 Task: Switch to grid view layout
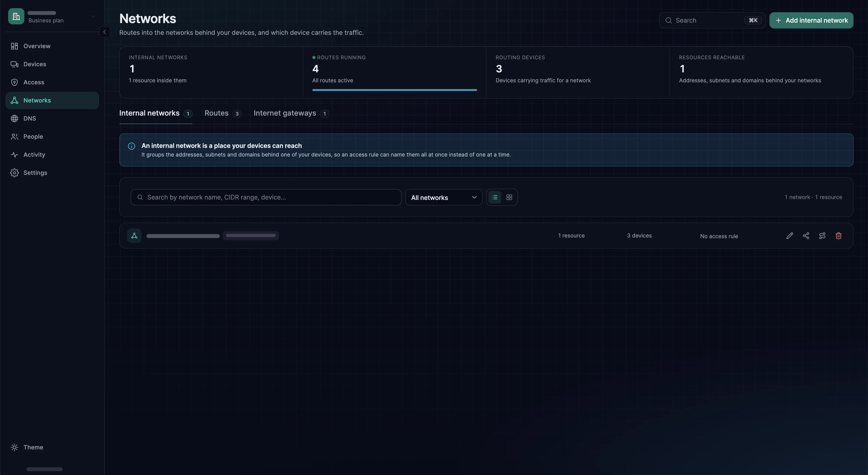click(x=509, y=197)
